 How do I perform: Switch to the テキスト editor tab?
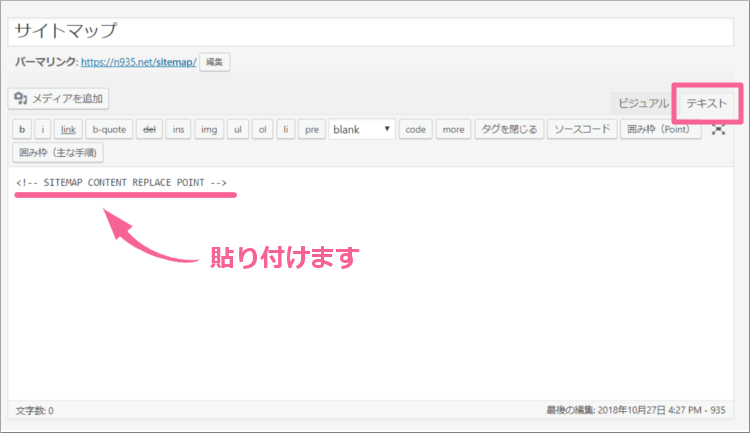[706, 103]
